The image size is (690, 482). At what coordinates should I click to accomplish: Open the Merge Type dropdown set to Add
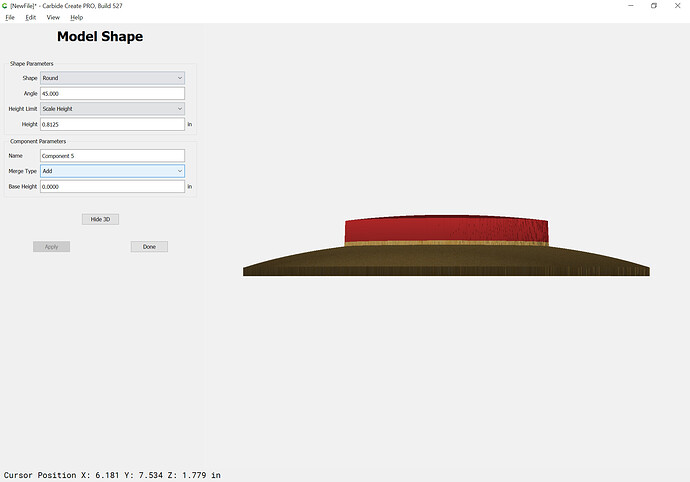coord(112,171)
